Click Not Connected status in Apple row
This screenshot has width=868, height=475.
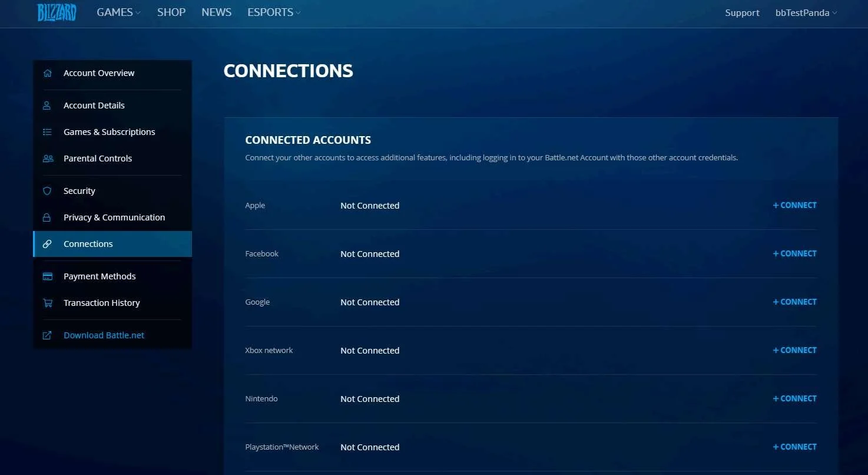(370, 206)
